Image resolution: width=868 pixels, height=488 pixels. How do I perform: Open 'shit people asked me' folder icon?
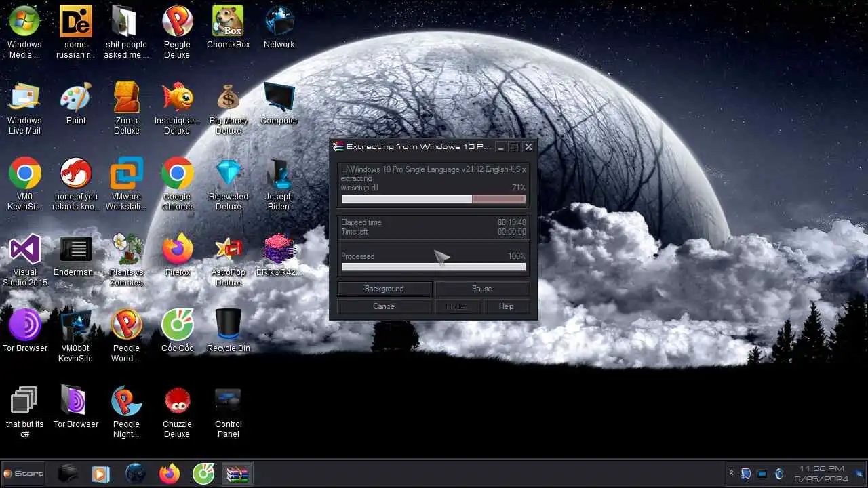click(x=126, y=32)
